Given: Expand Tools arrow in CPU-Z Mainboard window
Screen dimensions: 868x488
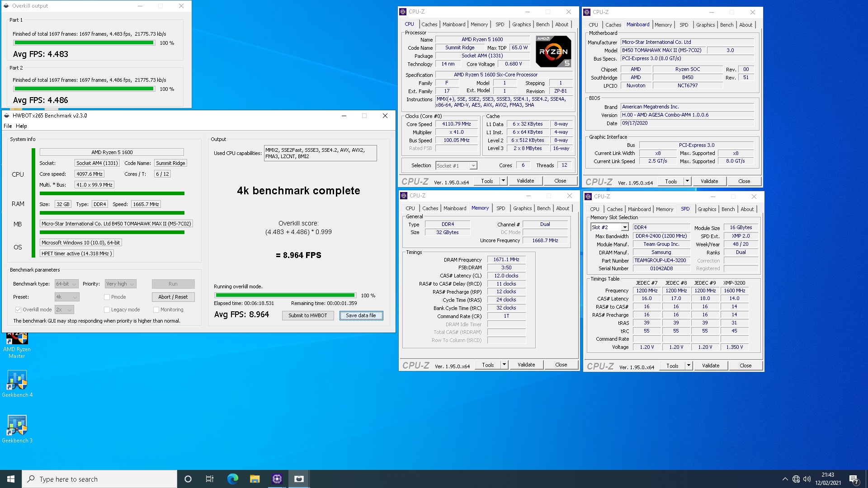Looking at the screenshot, I should pyautogui.click(x=687, y=181).
